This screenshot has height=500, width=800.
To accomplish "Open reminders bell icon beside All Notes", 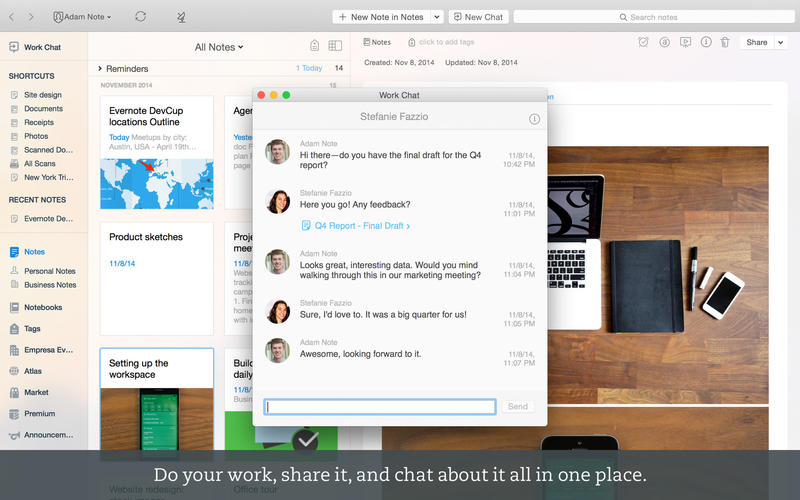I will click(x=314, y=45).
